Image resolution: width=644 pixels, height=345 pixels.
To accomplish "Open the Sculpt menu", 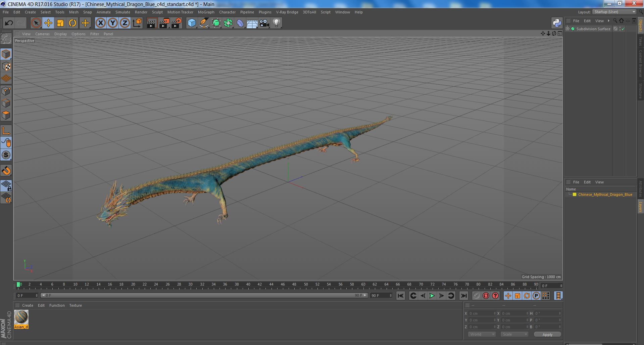I will click(157, 12).
